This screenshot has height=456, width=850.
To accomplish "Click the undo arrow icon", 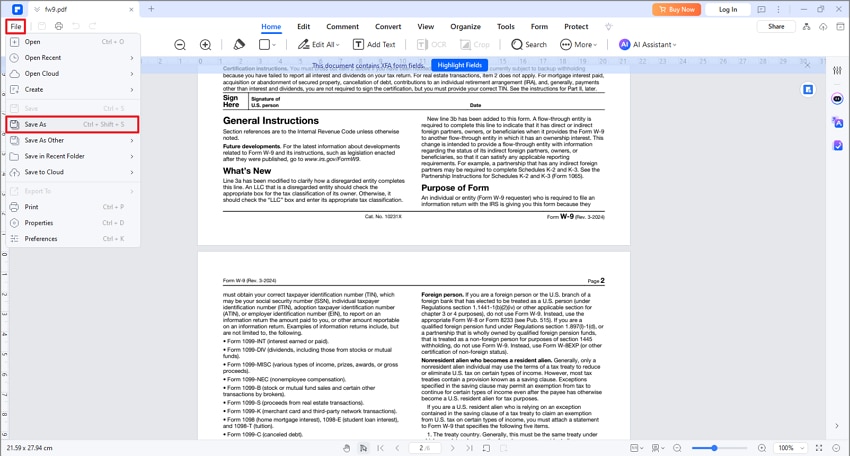I will click(76, 26).
